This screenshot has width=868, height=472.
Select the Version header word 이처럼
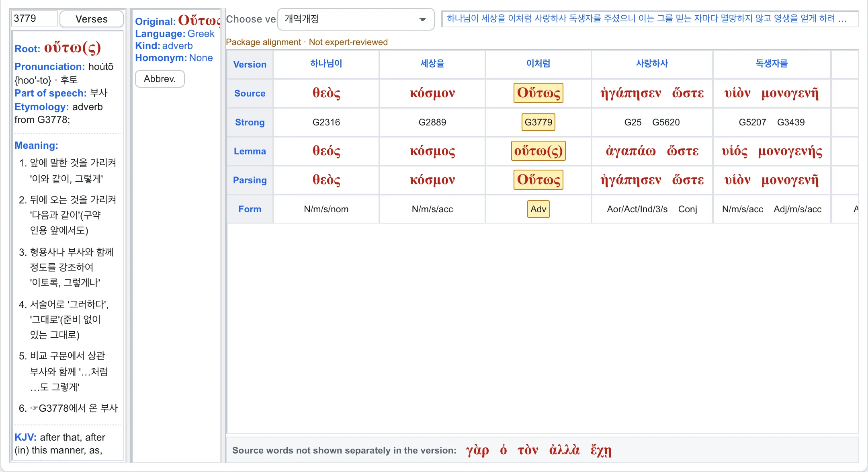tap(538, 64)
